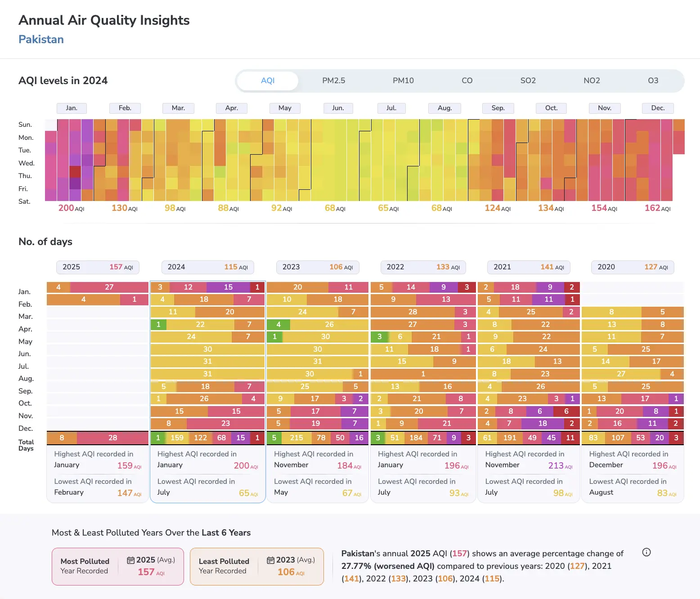Click the 162 AQI value under December heatmap
This screenshot has height=599, width=700.
(x=658, y=208)
